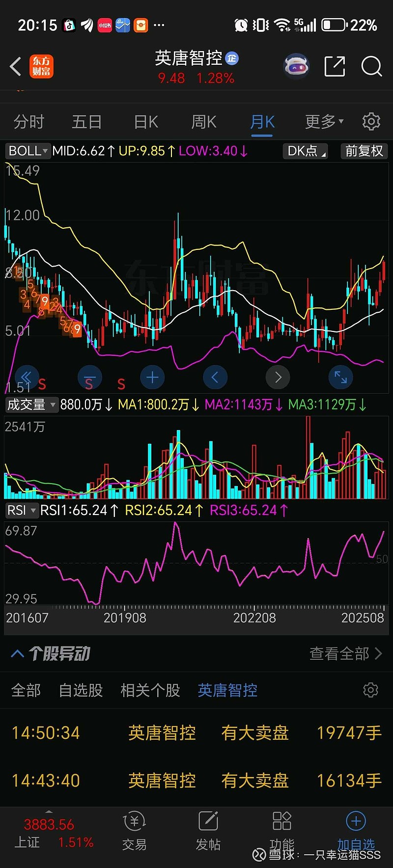Toggle the DK点 indicator
Viewport: 393px width, 868px height.
click(x=306, y=151)
